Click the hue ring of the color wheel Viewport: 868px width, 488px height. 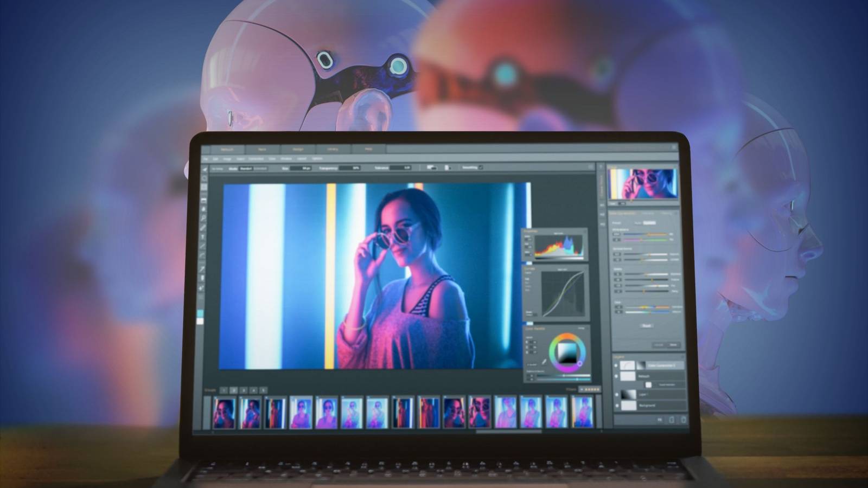(x=567, y=336)
